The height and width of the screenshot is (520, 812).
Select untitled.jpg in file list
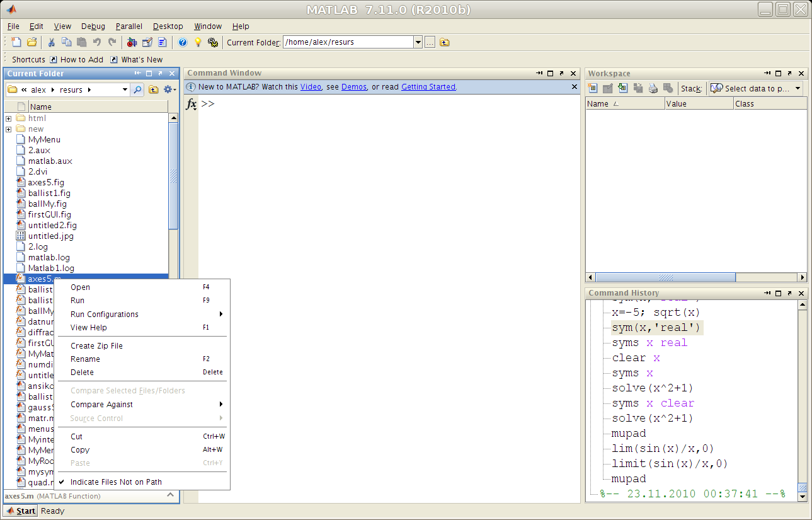click(x=50, y=236)
